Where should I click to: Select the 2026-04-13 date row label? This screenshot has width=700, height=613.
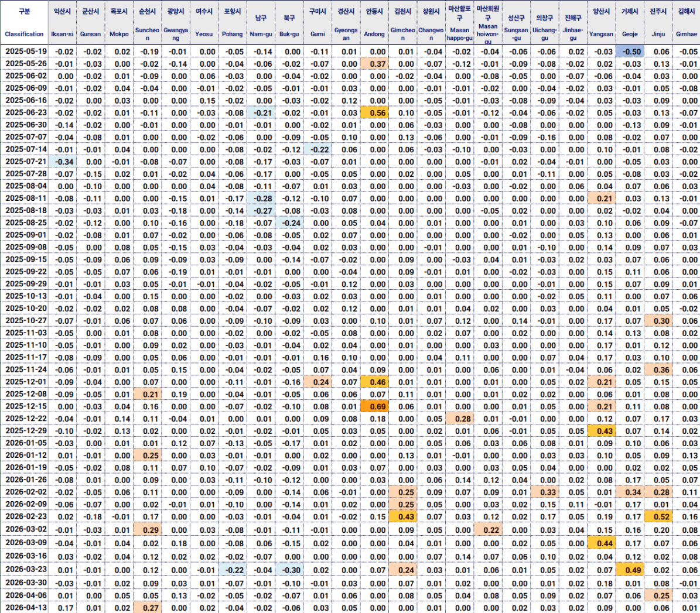click(26, 607)
